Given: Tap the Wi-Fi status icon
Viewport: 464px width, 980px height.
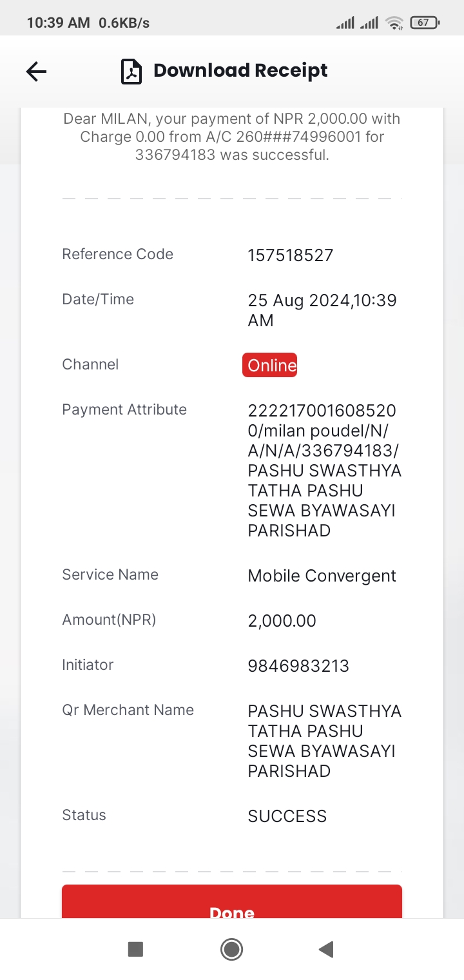Looking at the screenshot, I should (x=394, y=23).
